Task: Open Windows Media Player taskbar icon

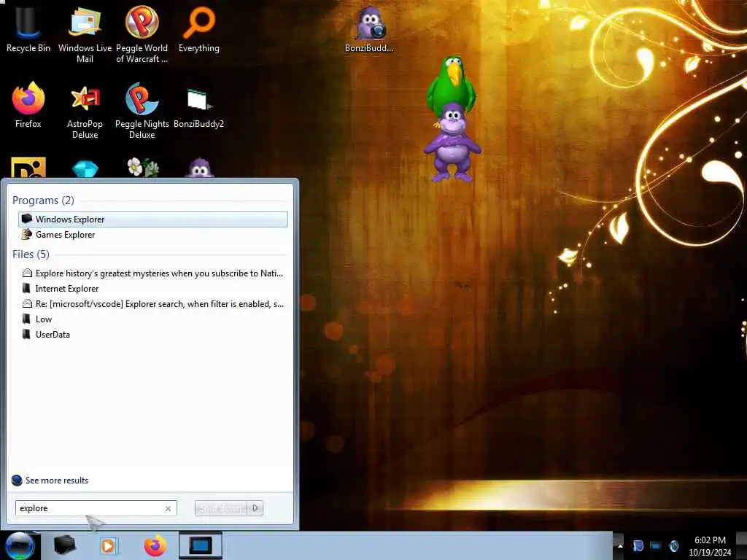Action: point(108,545)
